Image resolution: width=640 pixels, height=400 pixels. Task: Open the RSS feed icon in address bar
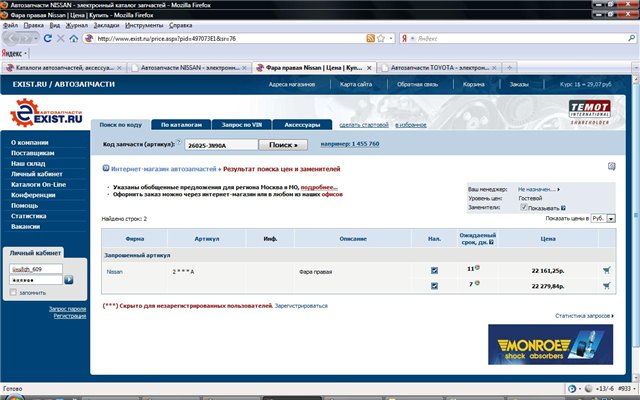pyautogui.click(x=371, y=38)
